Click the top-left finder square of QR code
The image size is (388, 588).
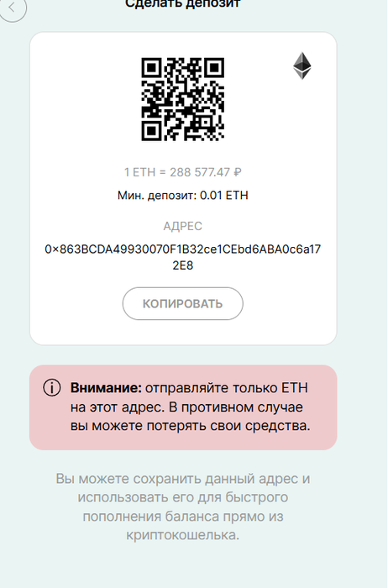click(x=151, y=68)
